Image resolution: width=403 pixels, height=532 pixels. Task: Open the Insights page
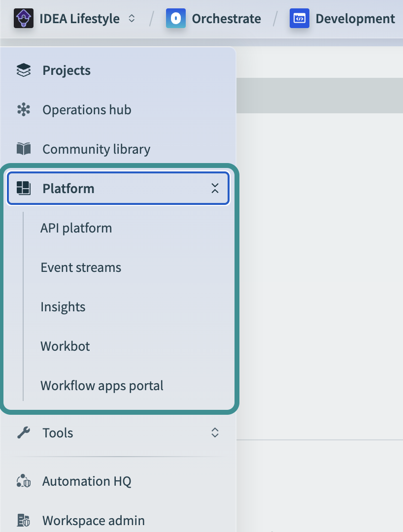pos(63,306)
